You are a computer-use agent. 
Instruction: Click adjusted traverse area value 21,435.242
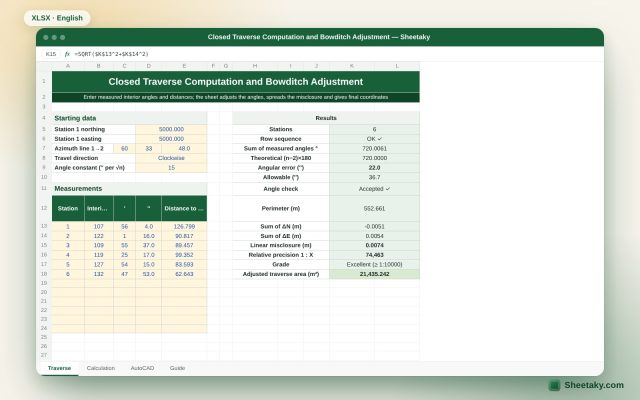point(374,274)
